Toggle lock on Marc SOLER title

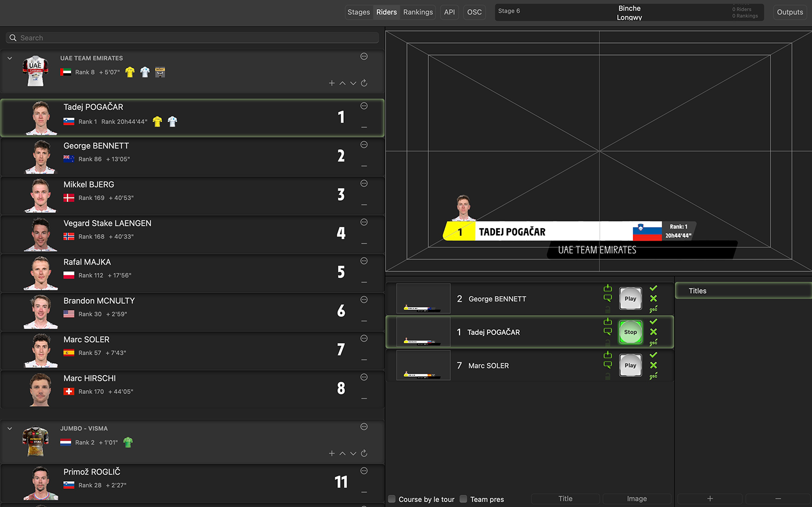tap(608, 376)
